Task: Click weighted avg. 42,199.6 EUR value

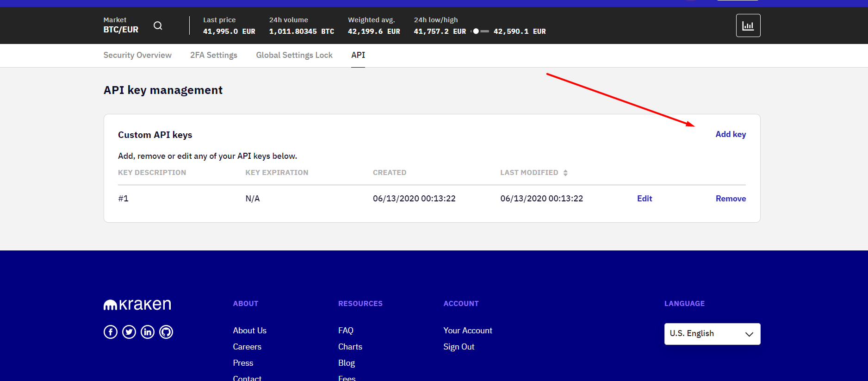Action: point(374,31)
